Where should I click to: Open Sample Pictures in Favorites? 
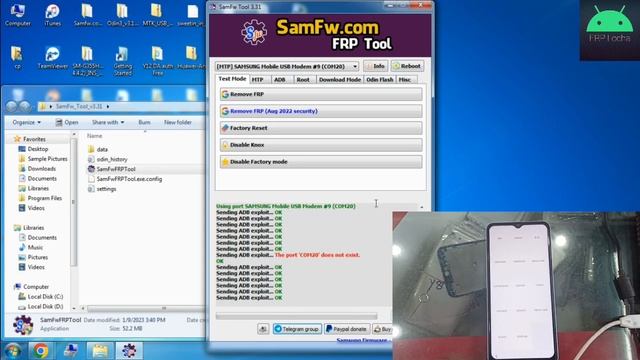coord(43,159)
